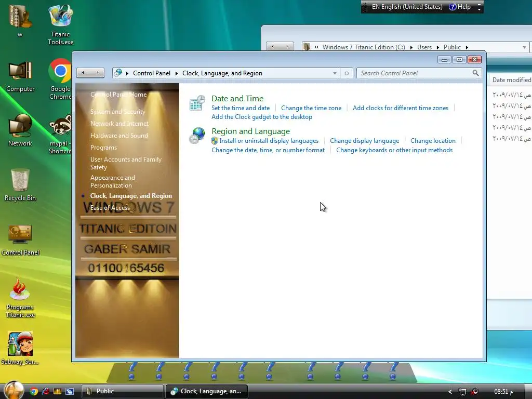532x399 pixels.
Task: Click the 08:51 taskbar clock
Action: pos(503,392)
